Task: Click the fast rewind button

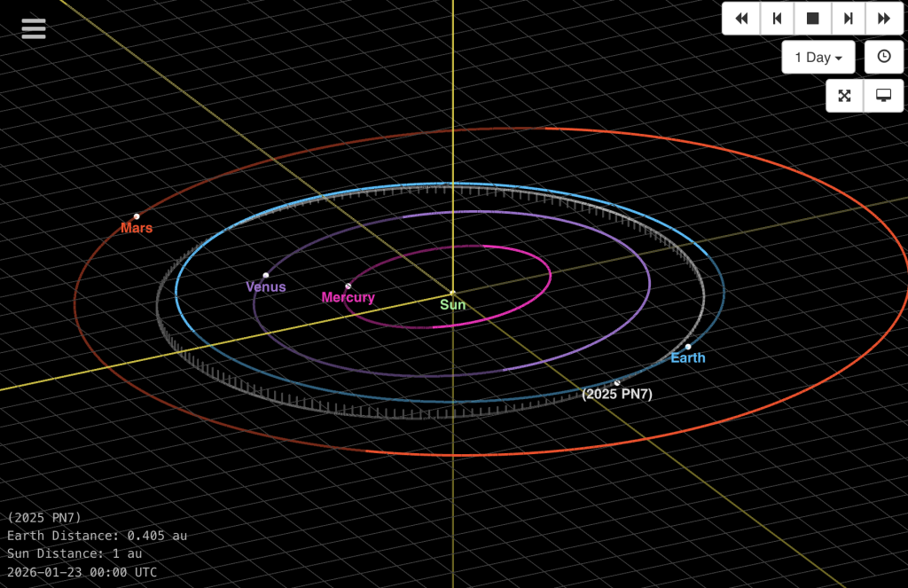Action: (x=741, y=19)
